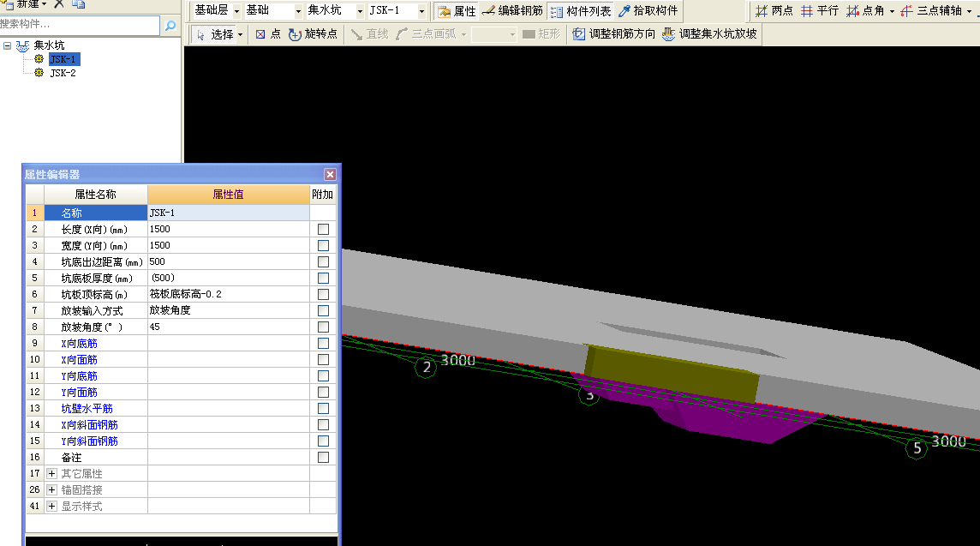Expand 显示样式 property group
Viewport: 980px width, 546px height.
click(x=52, y=506)
